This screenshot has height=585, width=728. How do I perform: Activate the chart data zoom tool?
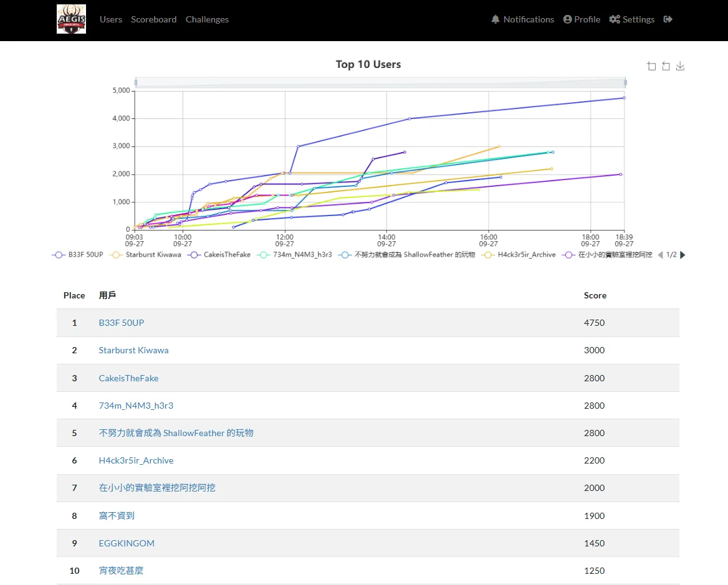click(x=651, y=66)
